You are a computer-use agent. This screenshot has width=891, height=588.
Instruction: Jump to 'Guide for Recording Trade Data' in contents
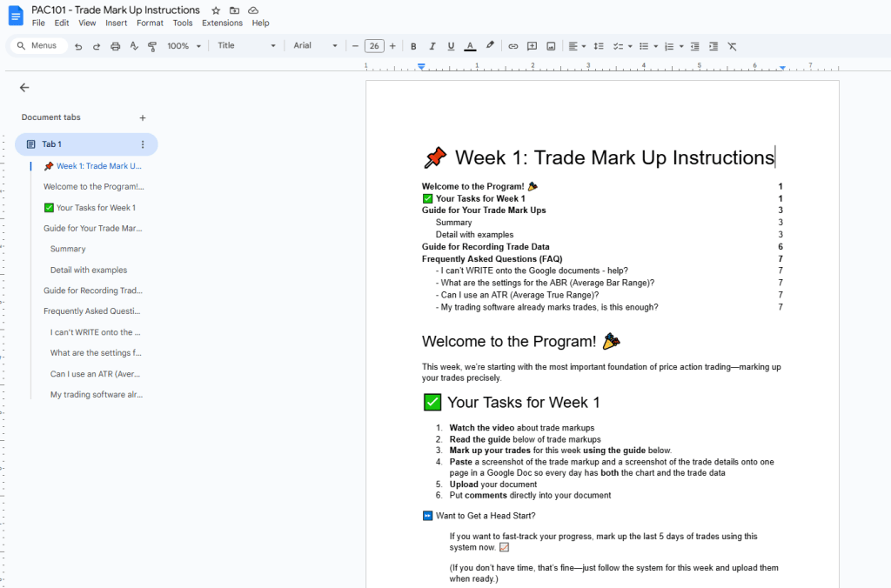click(x=486, y=247)
